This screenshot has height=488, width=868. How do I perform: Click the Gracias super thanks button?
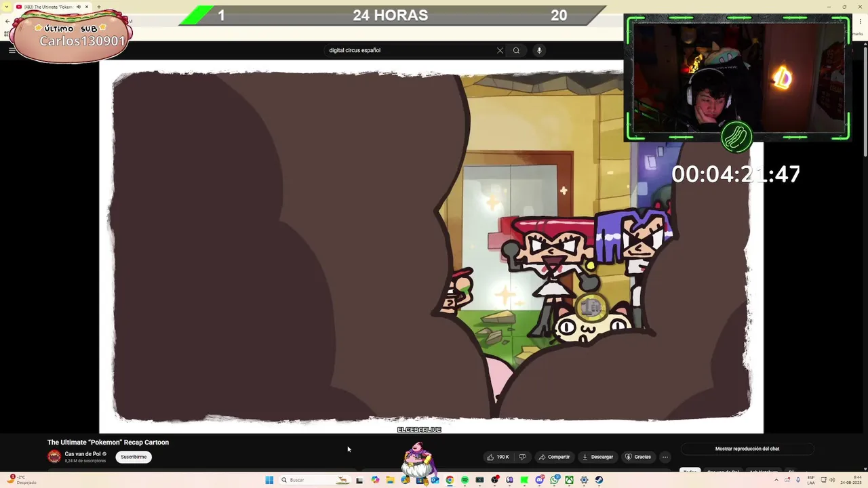coord(637,457)
